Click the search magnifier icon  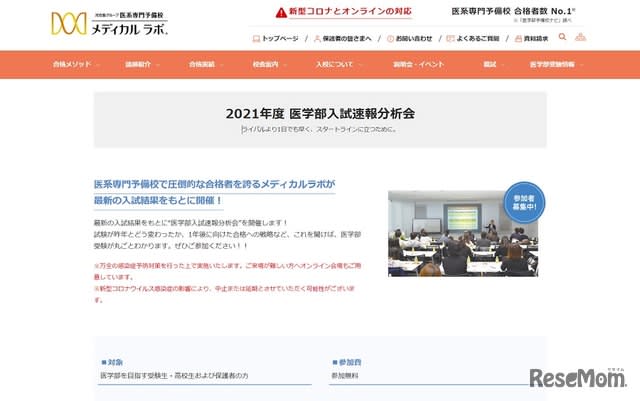[x=562, y=37]
